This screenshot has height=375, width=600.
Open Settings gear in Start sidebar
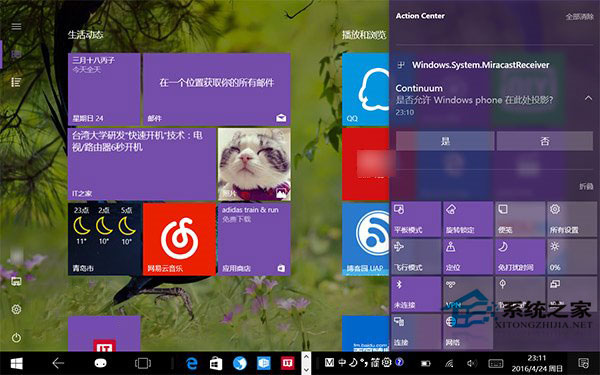[x=16, y=309]
